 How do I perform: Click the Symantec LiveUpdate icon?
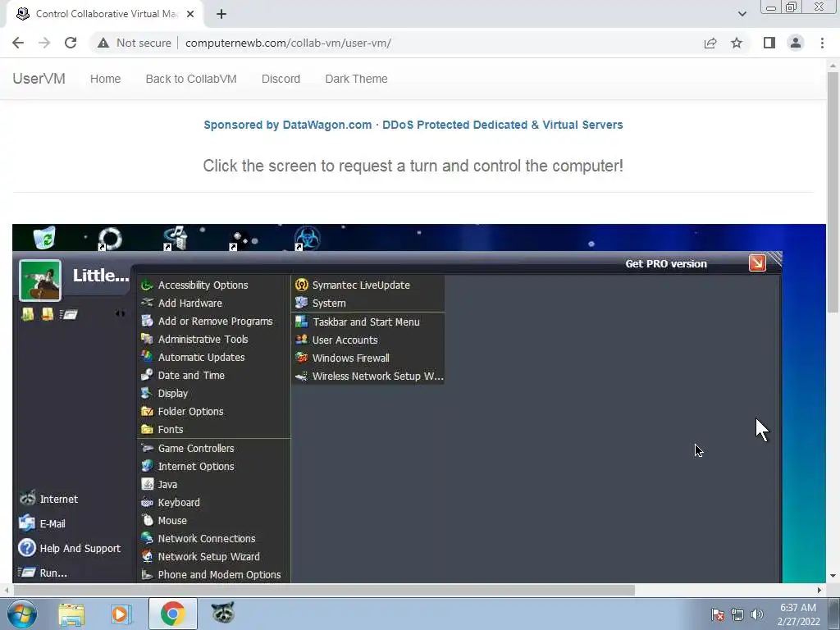(x=302, y=285)
